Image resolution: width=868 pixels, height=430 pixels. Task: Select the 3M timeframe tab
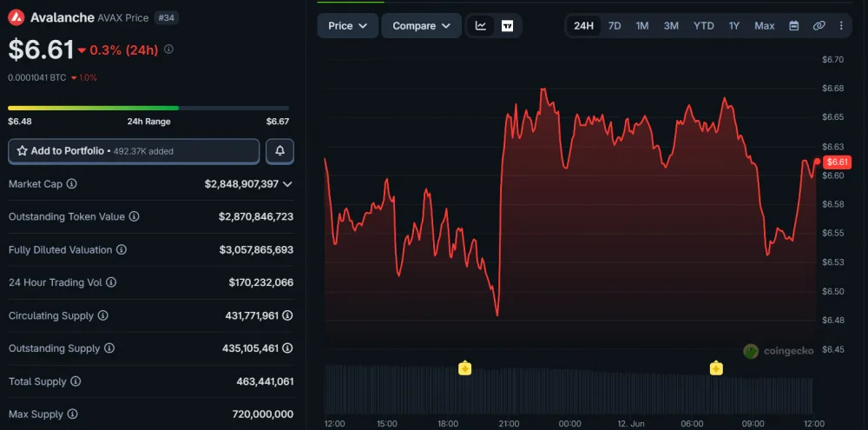pyautogui.click(x=671, y=26)
